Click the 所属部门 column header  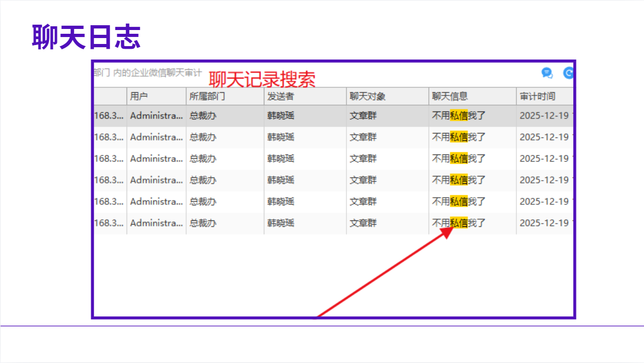(x=207, y=97)
